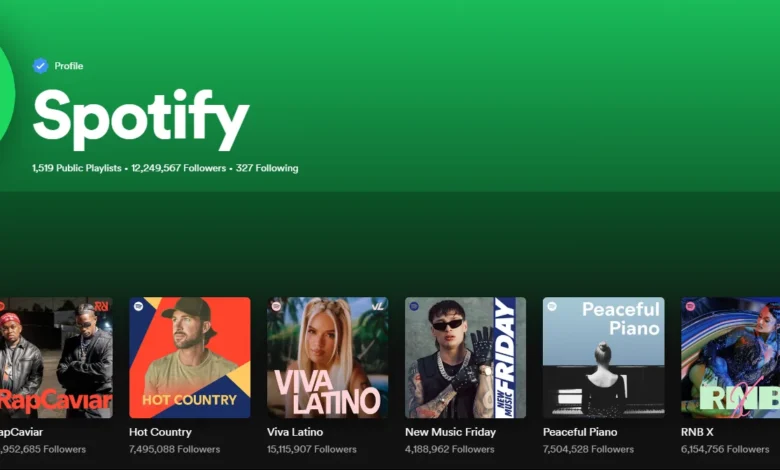Click the Peaceful Piano playlist title
Viewport: 780px width, 470px height.
(580, 432)
